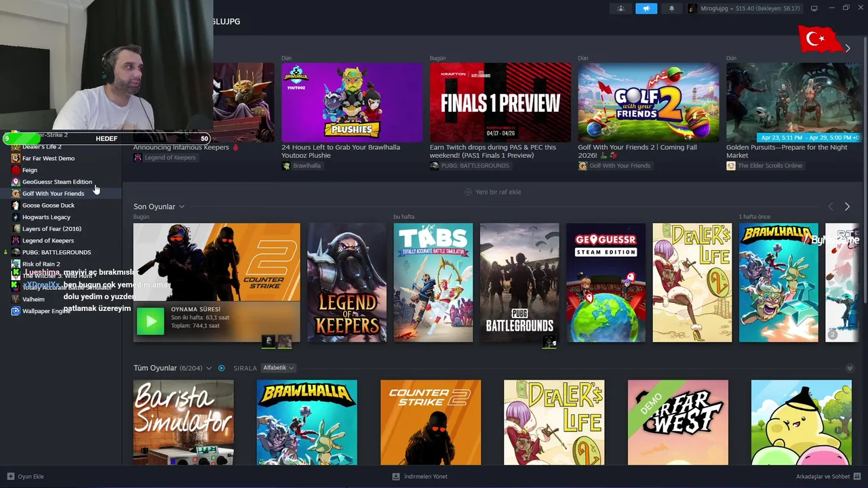Open Legend of Keepers cover in recent games
868x488 pixels.
(x=347, y=283)
